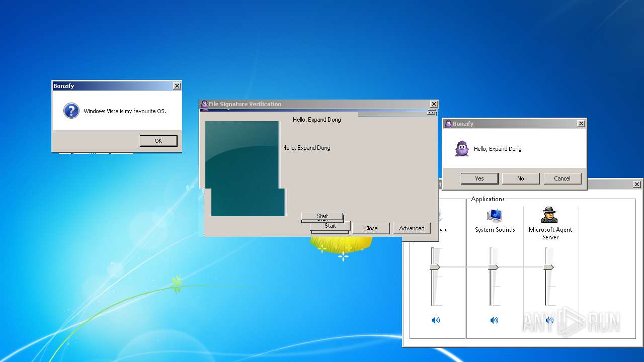The image size is (644, 362).
Task: Close the Bonzify Windows Vista message box
Action: point(177,86)
